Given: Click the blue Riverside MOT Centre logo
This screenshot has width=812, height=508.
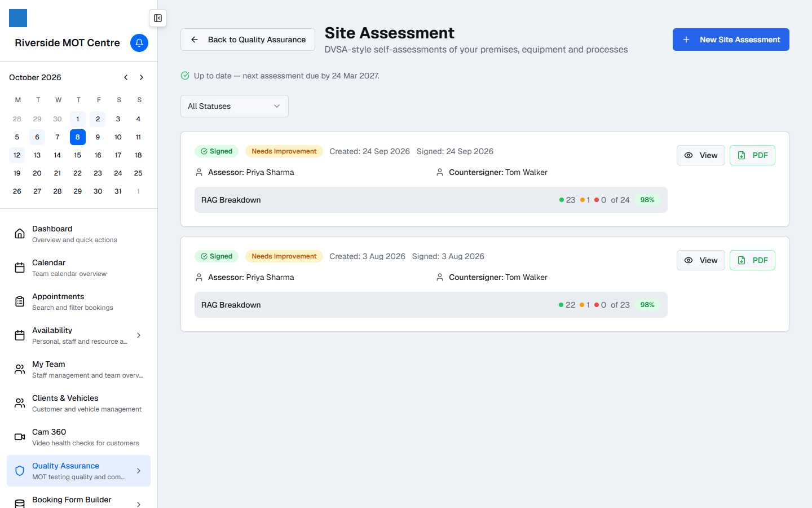Looking at the screenshot, I should click(18, 18).
